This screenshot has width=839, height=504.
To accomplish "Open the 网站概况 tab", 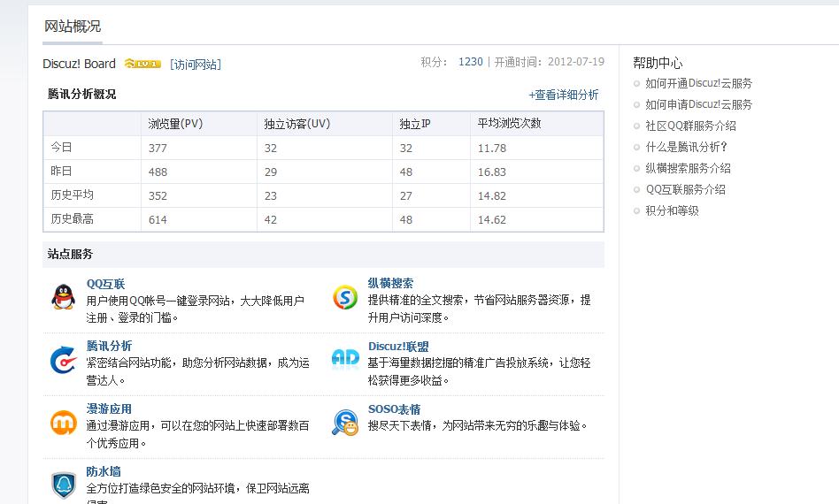I will coord(73,27).
